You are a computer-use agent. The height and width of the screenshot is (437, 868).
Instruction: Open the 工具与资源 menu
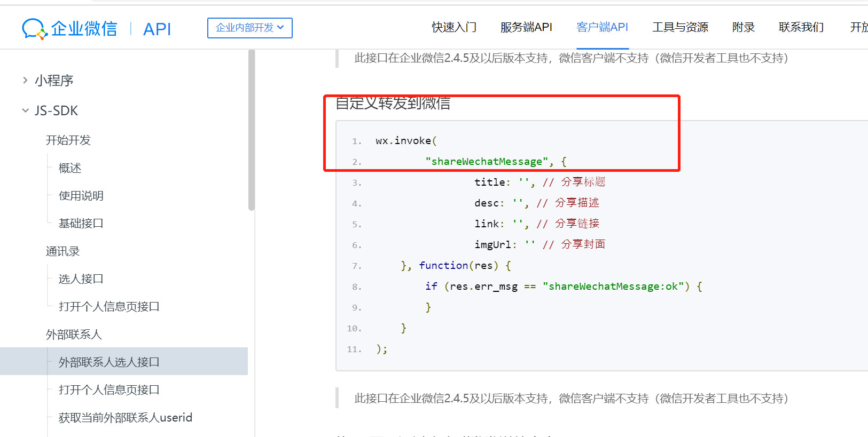tap(680, 27)
